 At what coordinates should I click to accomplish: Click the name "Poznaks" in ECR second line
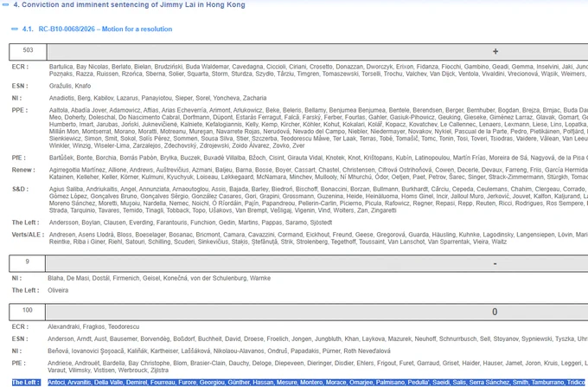click(60, 74)
